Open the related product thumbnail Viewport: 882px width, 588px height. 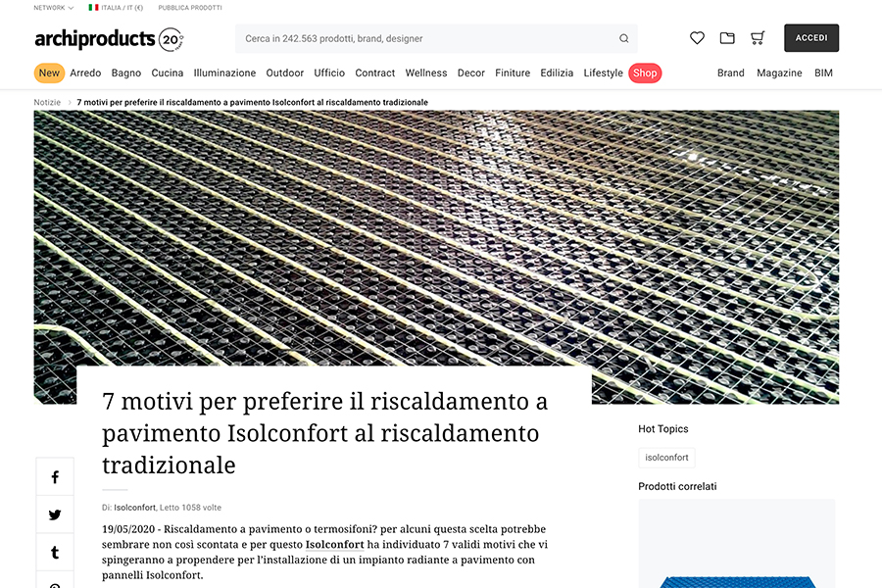[736, 559]
